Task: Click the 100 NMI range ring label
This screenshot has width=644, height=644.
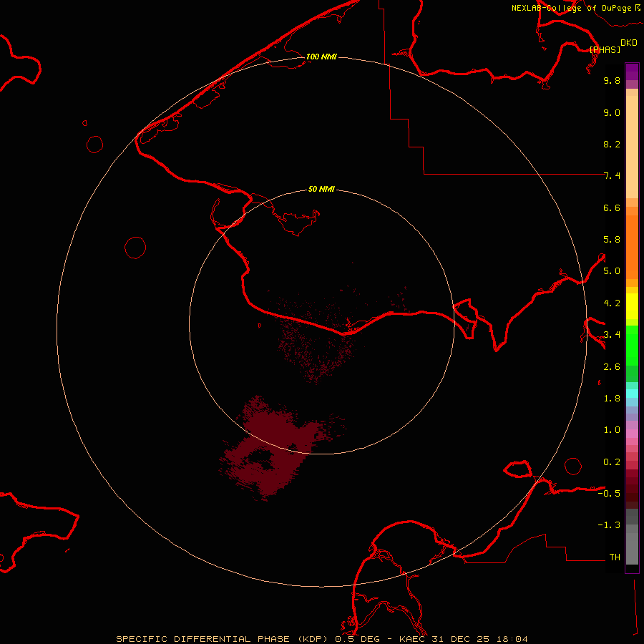Action: click(321, 57)
